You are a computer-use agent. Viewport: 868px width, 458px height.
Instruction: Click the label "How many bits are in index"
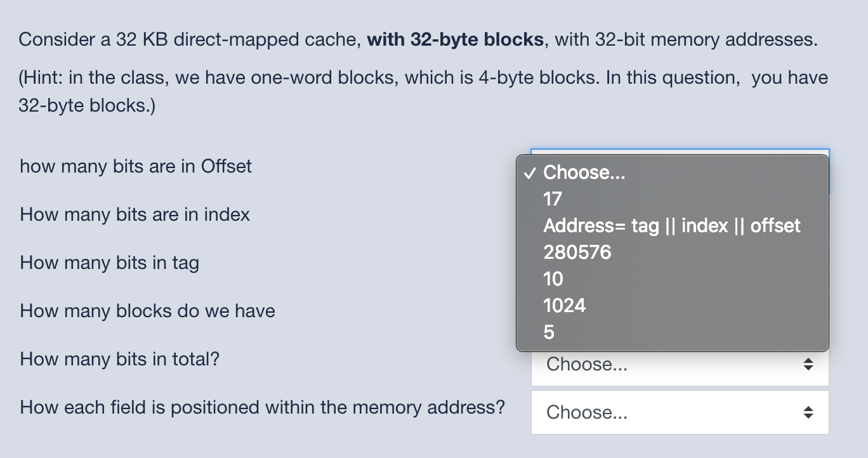134,214
